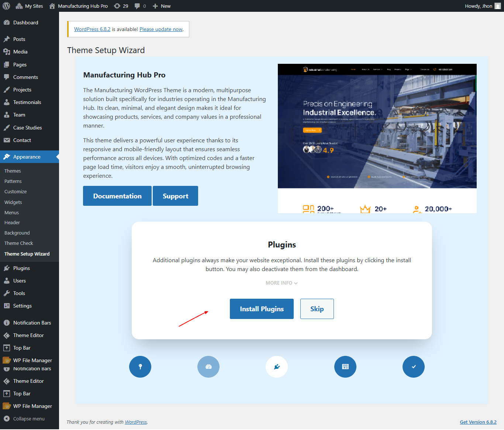Click the Skip button
504x430 pixels.
317,309
